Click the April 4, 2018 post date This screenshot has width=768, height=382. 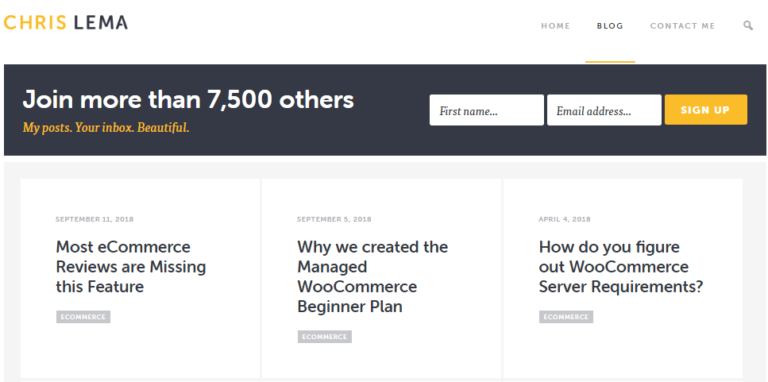point(565,219)
